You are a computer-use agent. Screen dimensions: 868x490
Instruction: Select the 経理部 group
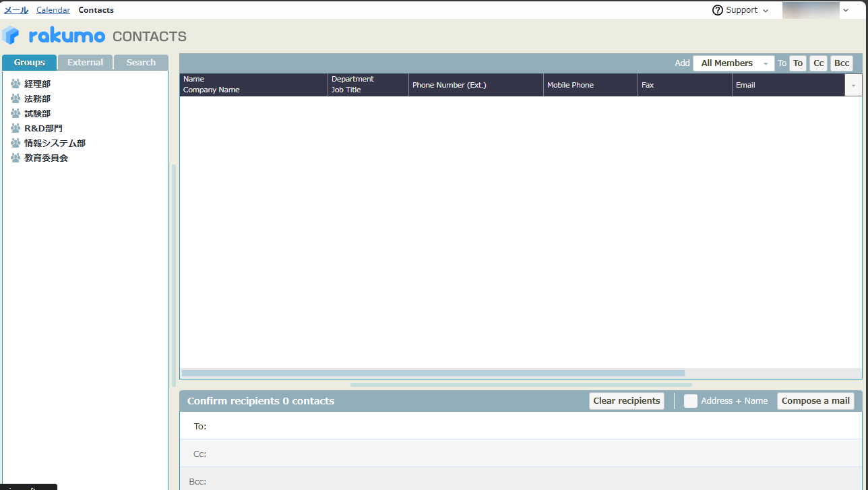[37, 84]
